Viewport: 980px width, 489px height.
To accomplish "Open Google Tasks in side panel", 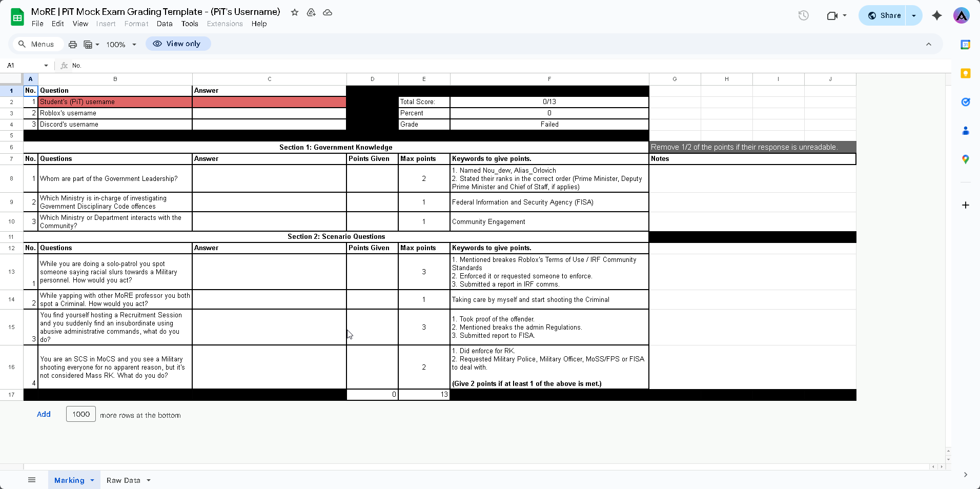I will click(965, 102).
